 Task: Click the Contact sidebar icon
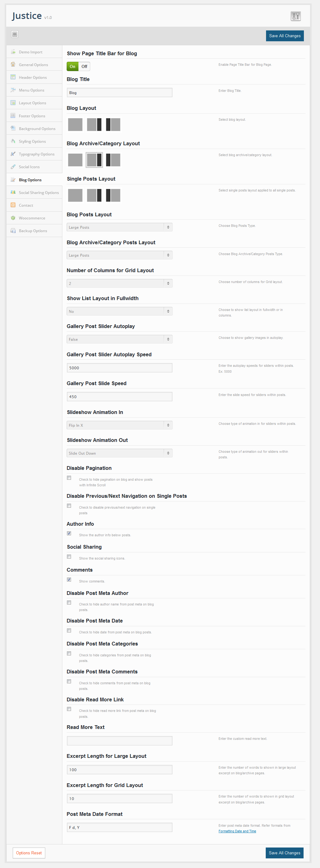coord(13,205)
